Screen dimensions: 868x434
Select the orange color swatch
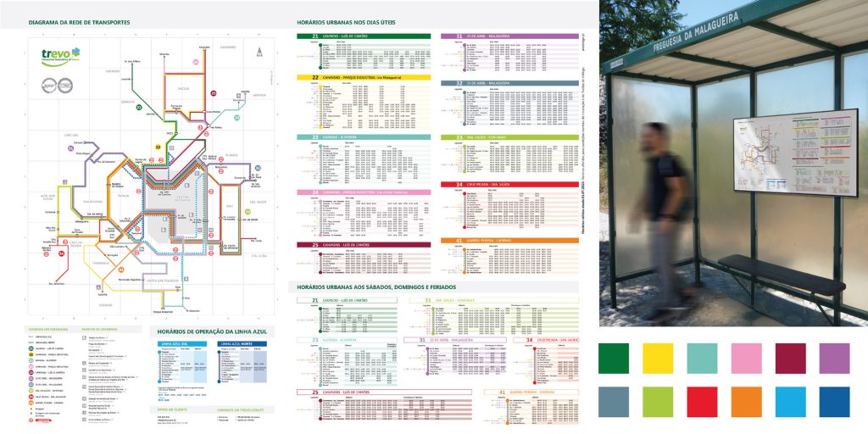click(746, 402)
